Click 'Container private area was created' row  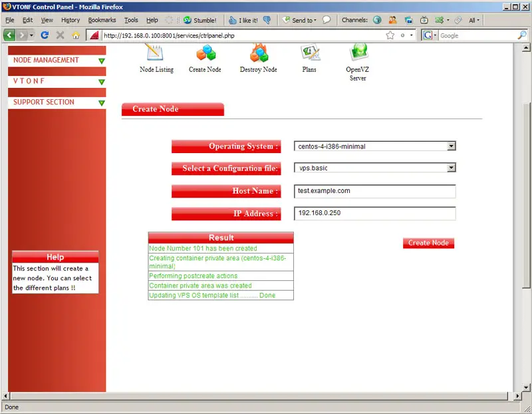coord(221,286)
